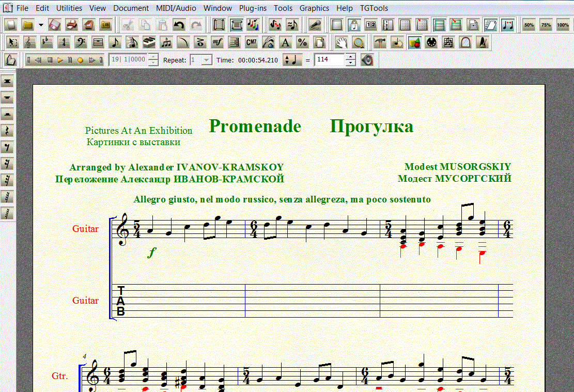Pick the Hand Grabber tool
This screenshot has height=392, width=574.
[x=342, y=42]
